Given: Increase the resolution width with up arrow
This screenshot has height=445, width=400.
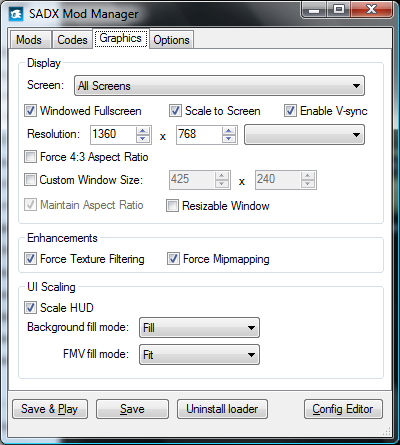Looking at the screenshot, I should pos(143,131).
